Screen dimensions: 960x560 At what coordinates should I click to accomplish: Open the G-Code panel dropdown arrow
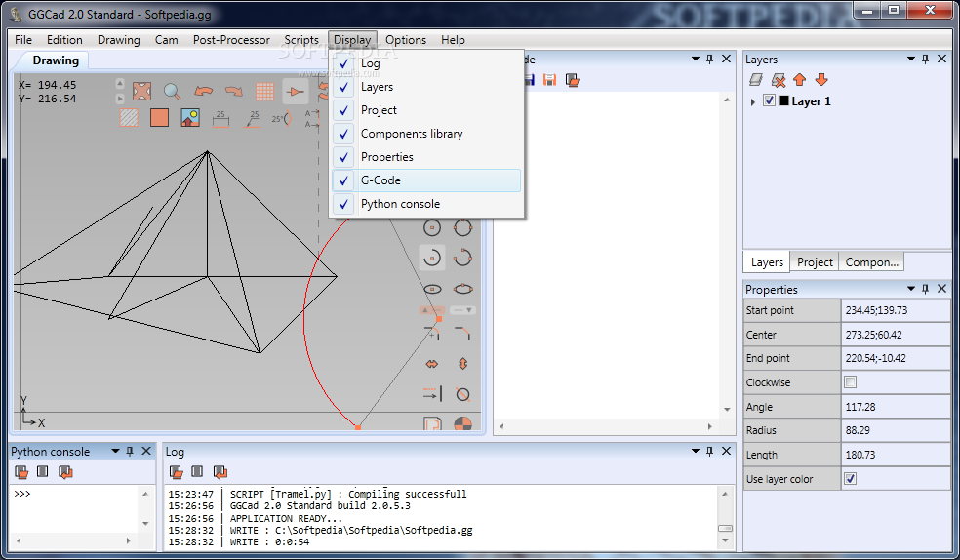696,59
